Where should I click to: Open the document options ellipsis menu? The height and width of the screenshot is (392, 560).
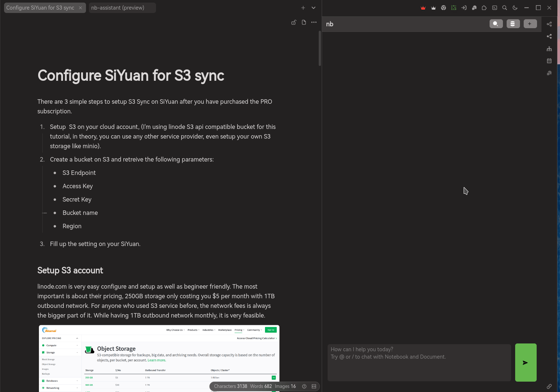coord(314,22)
